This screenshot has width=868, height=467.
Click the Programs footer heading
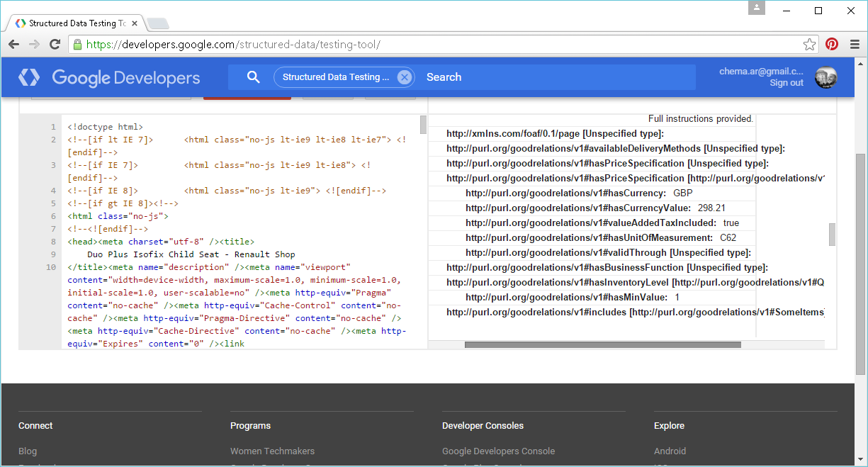tap(250, 425)
